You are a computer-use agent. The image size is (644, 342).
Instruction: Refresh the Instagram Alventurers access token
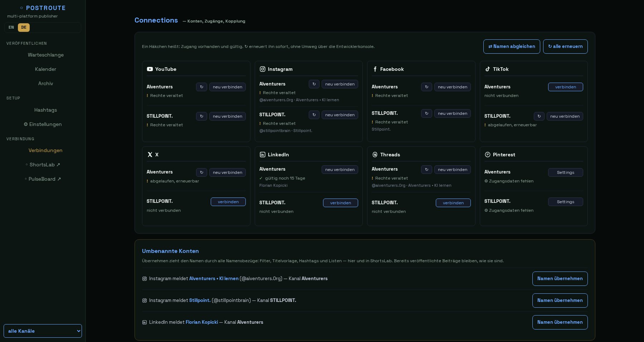[x=314, y=84]
